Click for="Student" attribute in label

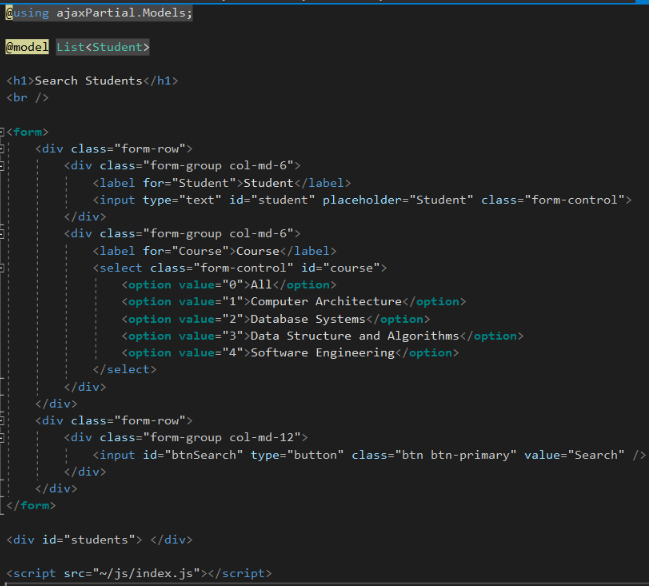point(190,183)
